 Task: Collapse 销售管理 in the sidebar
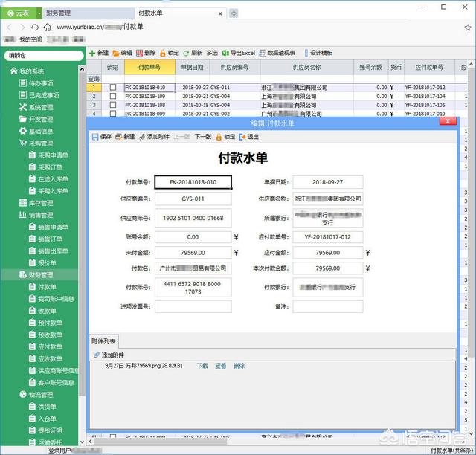(x=36, y=215)
